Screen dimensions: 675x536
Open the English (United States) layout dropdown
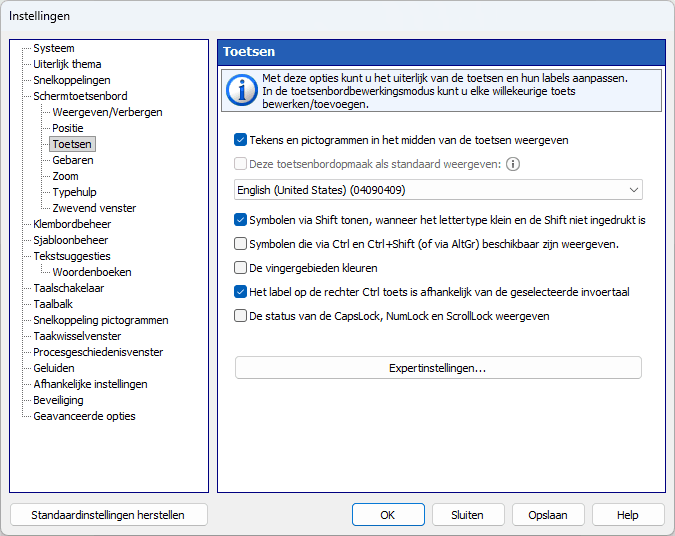point(438,190)
